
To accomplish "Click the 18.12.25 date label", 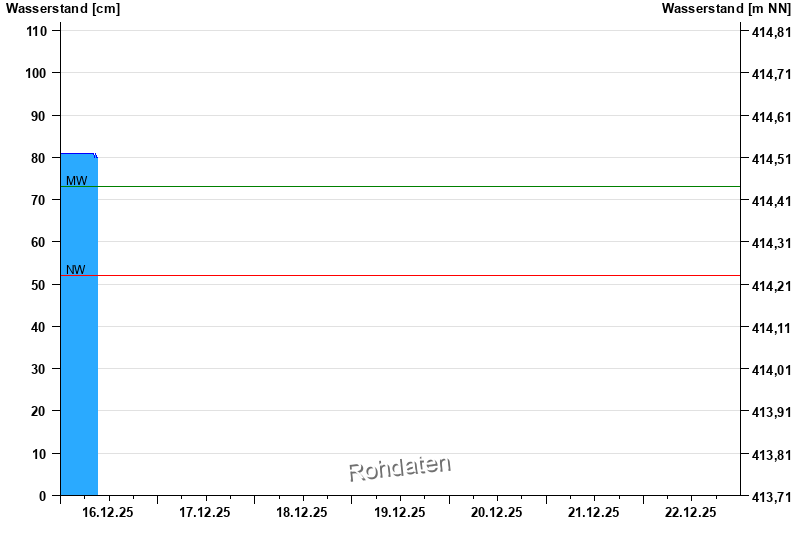I will pos(302,512).
